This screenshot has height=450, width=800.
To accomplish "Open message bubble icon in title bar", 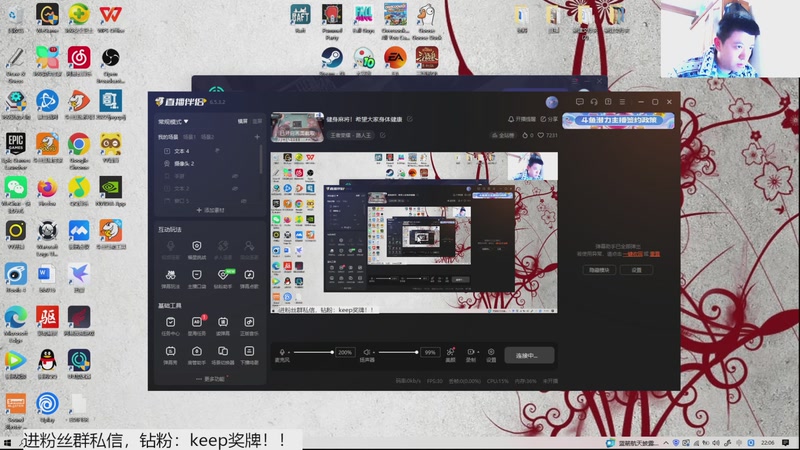I will click(580, 102).
